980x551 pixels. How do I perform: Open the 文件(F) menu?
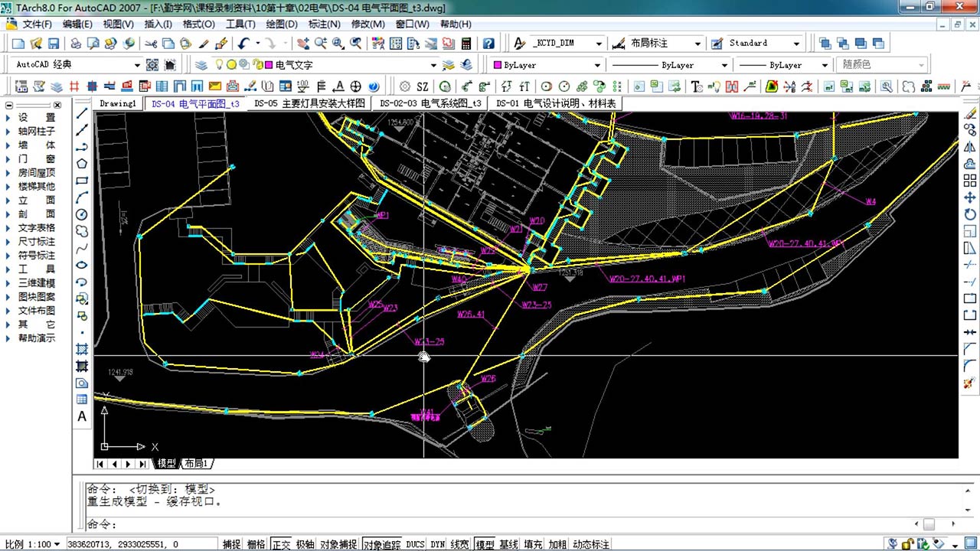38,24
